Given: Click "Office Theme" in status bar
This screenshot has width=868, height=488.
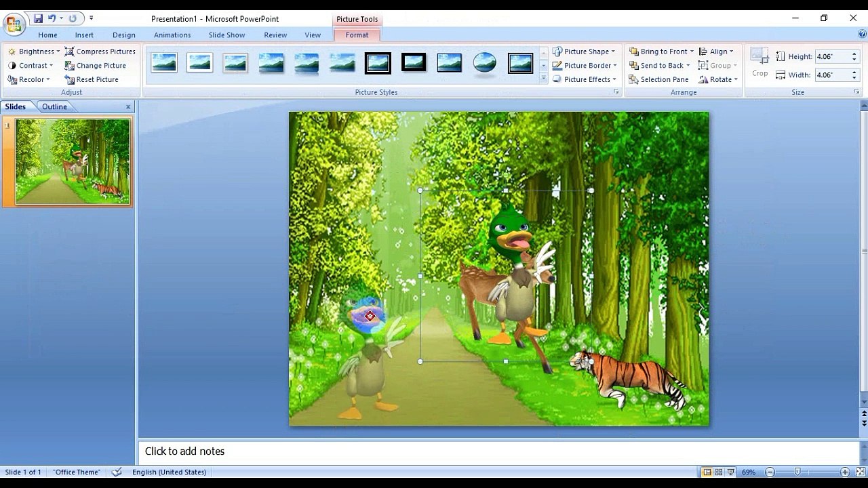Looking at the screenshot, I should [x=77, y=472].
